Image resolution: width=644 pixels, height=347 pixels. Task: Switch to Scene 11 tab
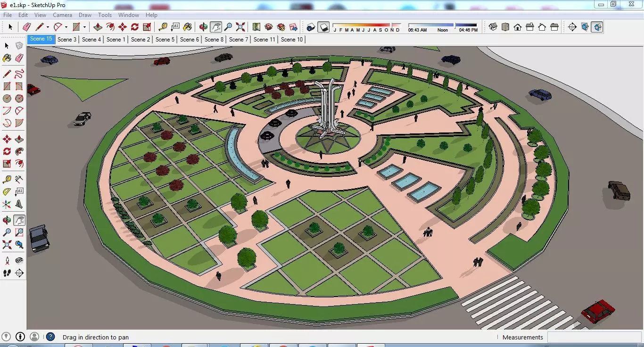[x=264, y=40]
